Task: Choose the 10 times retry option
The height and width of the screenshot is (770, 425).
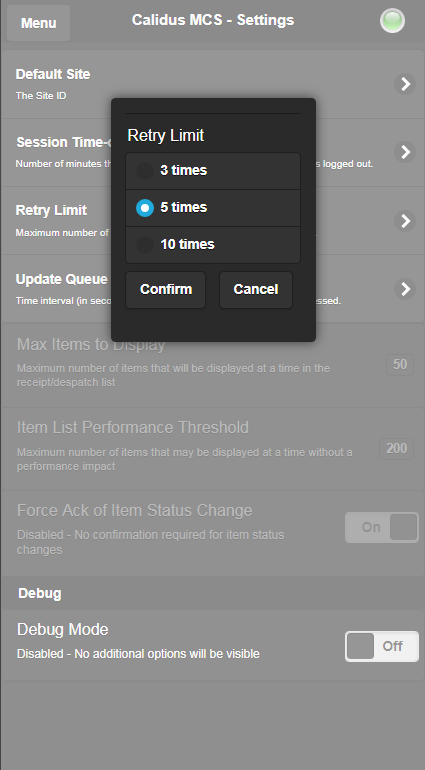Action: coord(213,245)
